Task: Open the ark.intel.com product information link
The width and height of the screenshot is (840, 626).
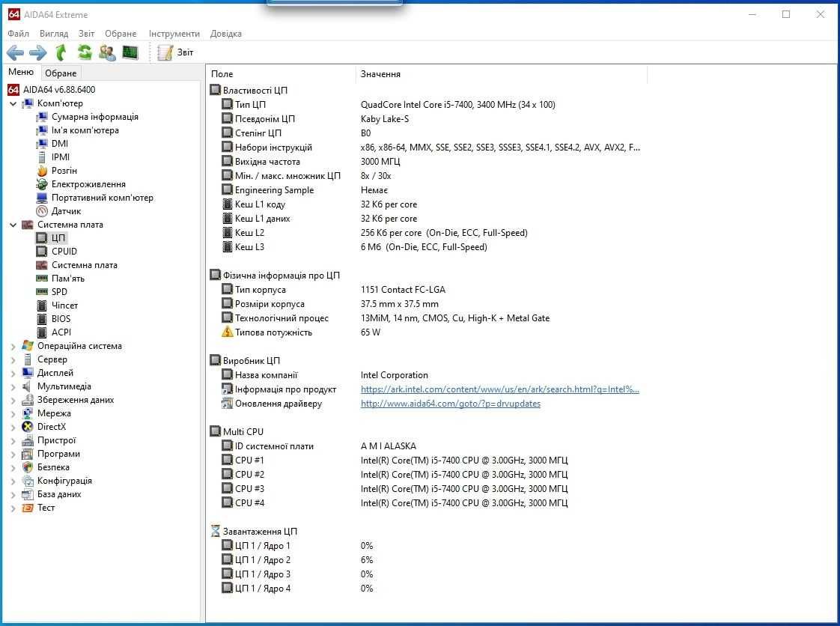Action: coord(500,389)
